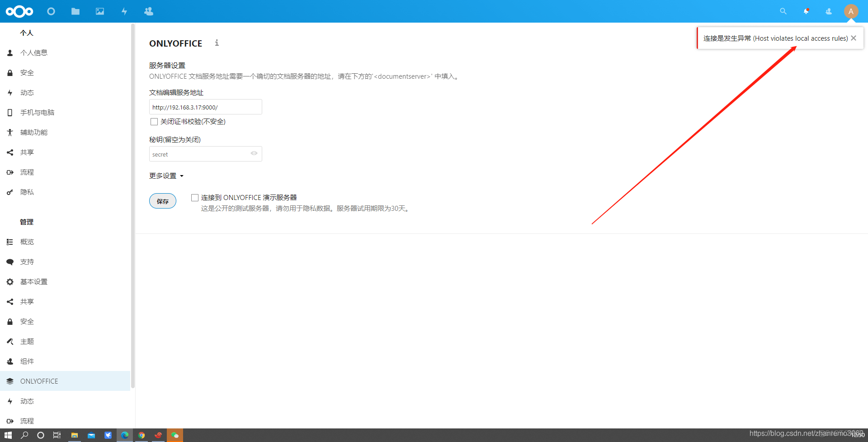Image resolution: width=868 pixels, height=442 pixels.
Task: Click the person icon next to '个人信息'
Action: (10, 53)
